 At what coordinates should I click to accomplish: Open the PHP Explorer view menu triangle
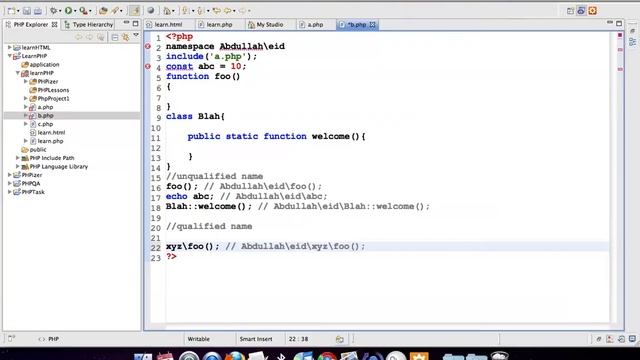point(136,36)
